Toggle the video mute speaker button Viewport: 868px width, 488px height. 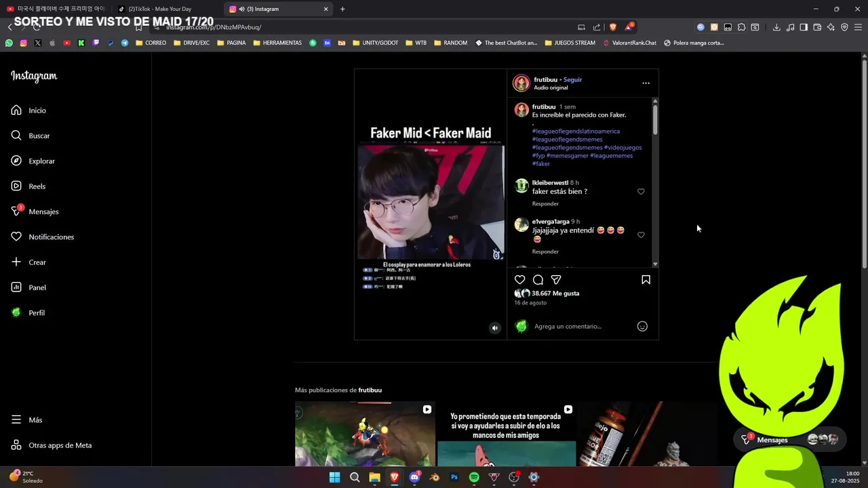[x=494, y=328]
